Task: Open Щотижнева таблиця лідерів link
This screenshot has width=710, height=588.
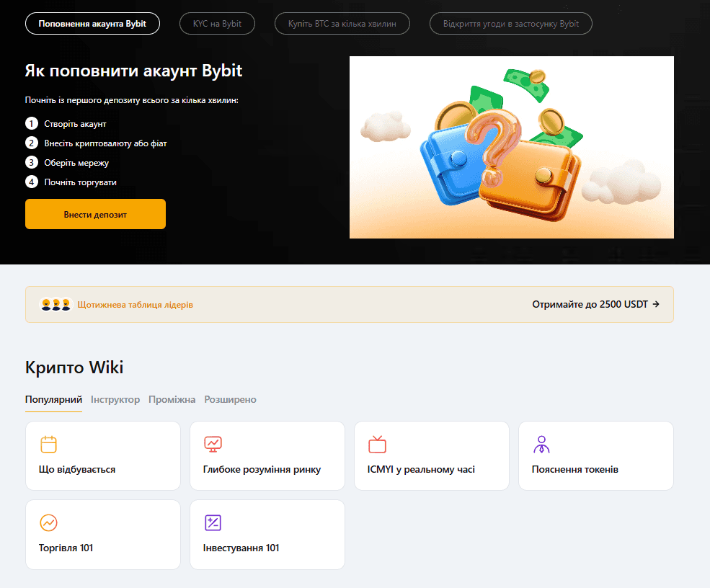Action: pyautogui.click(x=135, y=305)
